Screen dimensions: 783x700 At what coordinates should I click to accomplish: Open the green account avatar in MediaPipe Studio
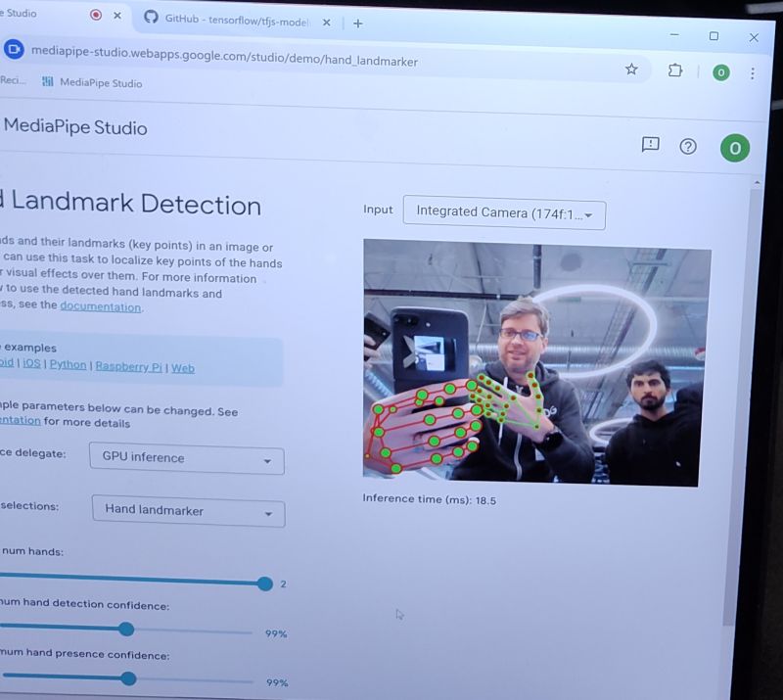coord(735,148)
